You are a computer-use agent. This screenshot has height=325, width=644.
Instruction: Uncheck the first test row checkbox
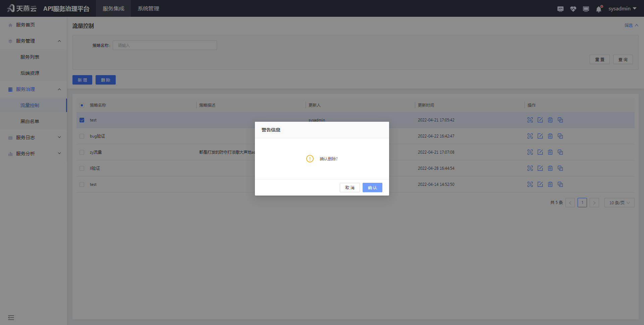(x=82, y=120)
